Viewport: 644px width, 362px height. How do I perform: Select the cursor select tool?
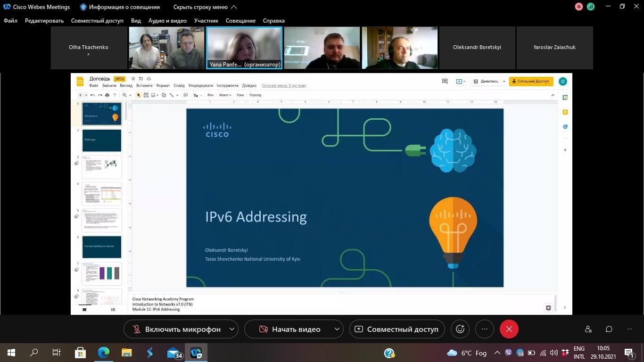[x=139, y=95]
